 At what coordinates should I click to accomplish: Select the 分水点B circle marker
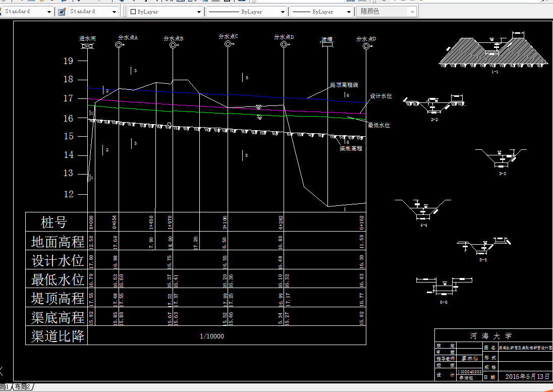click(x=173, y=45)
